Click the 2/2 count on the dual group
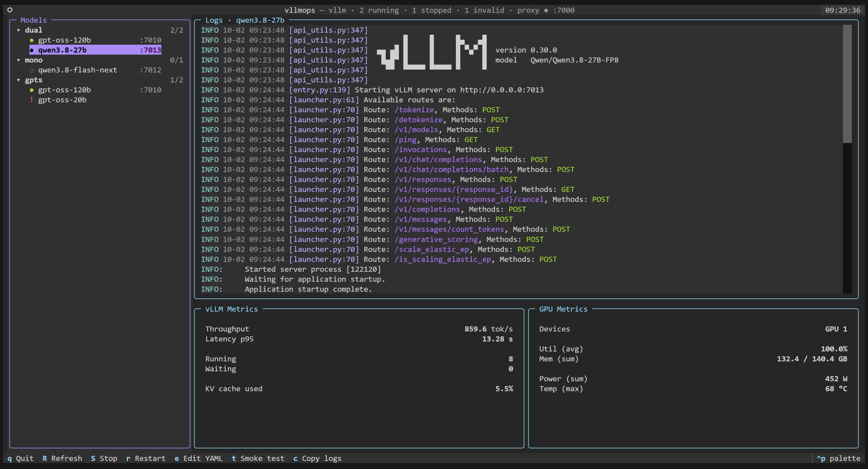The width and height of the screenshot is (868, 469). (177, 30)
